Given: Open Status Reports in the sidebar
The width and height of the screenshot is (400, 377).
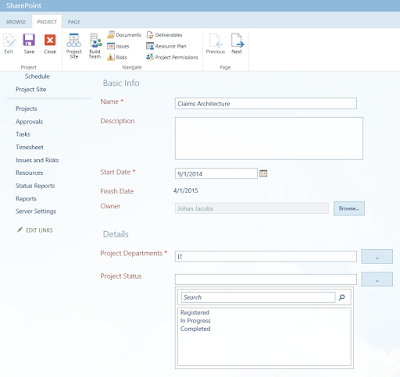Looking at the screenshot, I should [x=35, y=186].
